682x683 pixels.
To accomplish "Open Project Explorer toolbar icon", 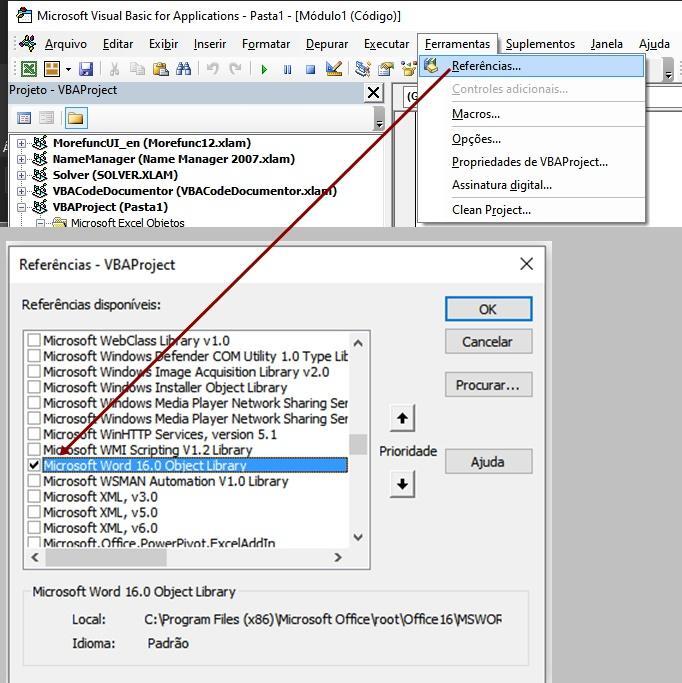I will (362, 69).
